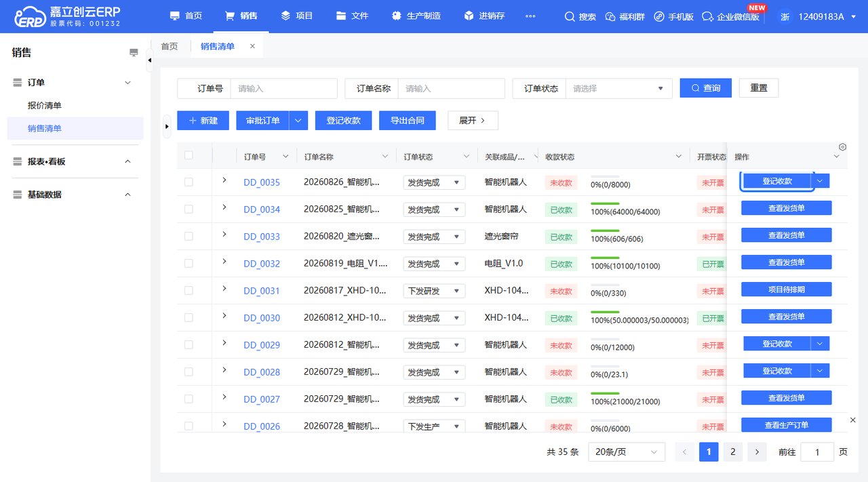The height and width of the screenshot is (482, 868).
Task: Click 查看发货单 for DD_0033
Action: 786,235
